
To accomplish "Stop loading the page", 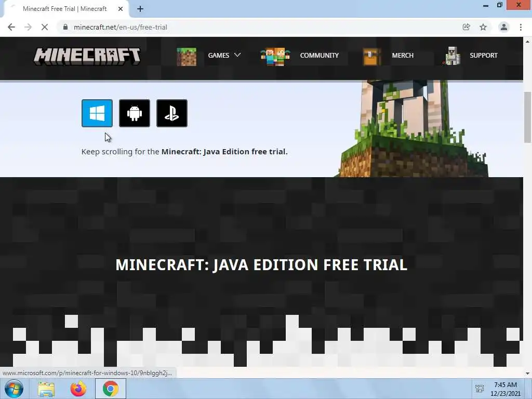I will pos(45,27).
